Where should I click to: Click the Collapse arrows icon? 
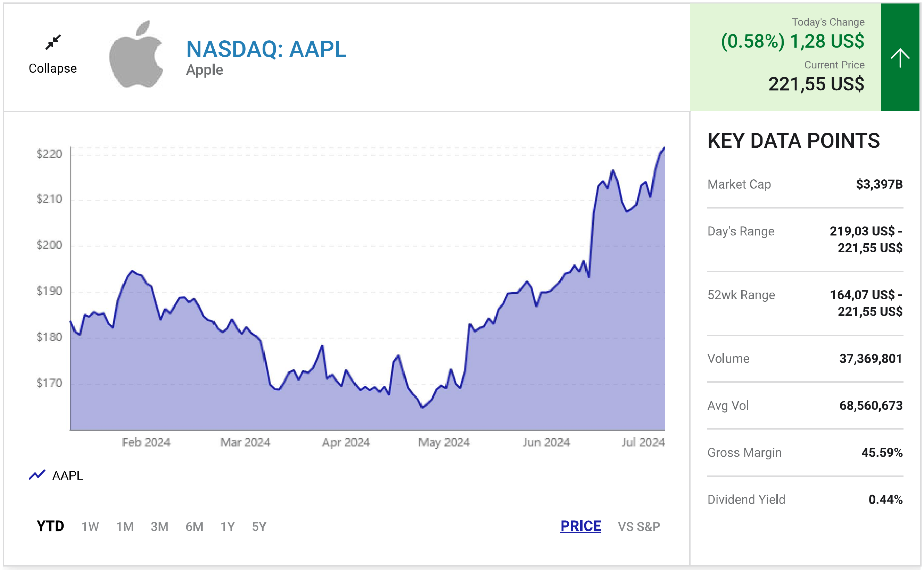53,42
